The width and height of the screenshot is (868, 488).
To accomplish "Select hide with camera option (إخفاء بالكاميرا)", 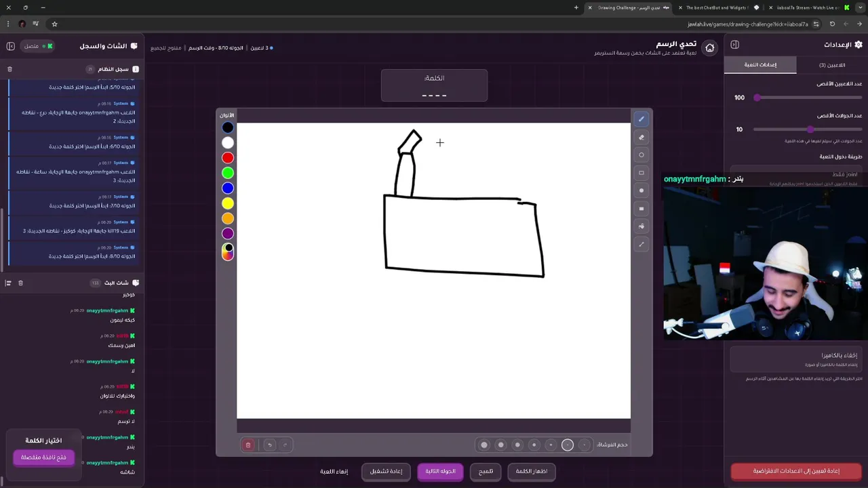I will click(796, 359).
